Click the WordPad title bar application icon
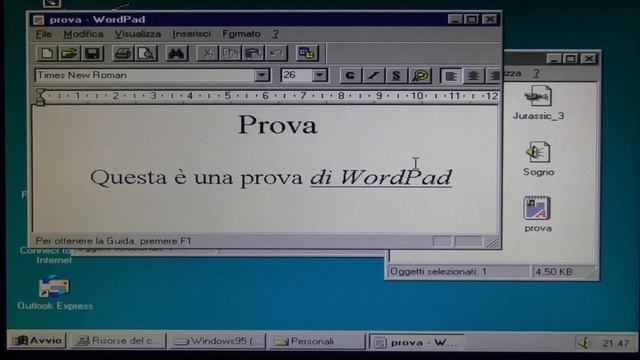 (x=39, y=20)
